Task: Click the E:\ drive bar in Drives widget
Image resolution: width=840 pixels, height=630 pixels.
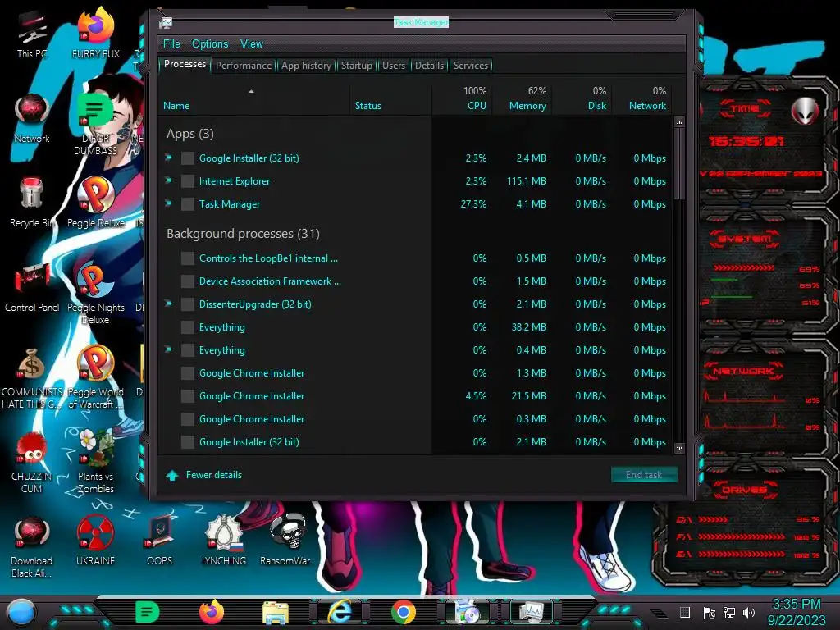Action: (x=742, y=555)
